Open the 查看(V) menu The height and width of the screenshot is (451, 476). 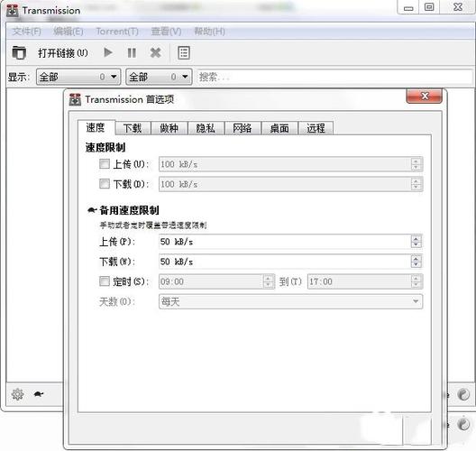[x=167, y=32]
